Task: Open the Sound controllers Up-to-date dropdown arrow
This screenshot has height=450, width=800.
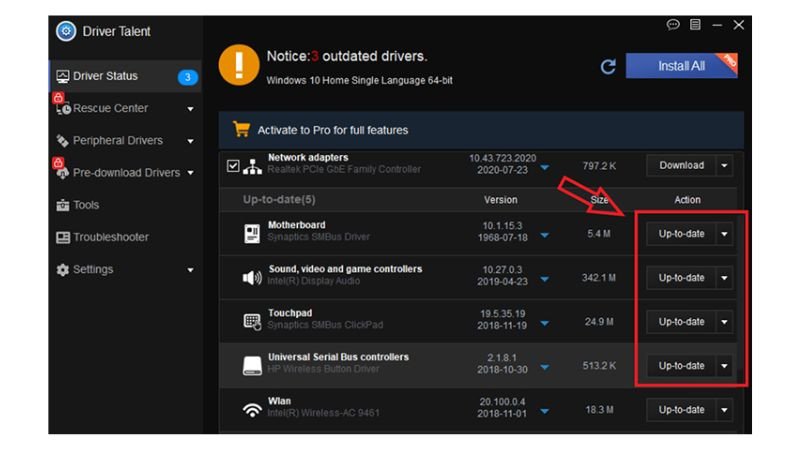Action: pos(724,278)
